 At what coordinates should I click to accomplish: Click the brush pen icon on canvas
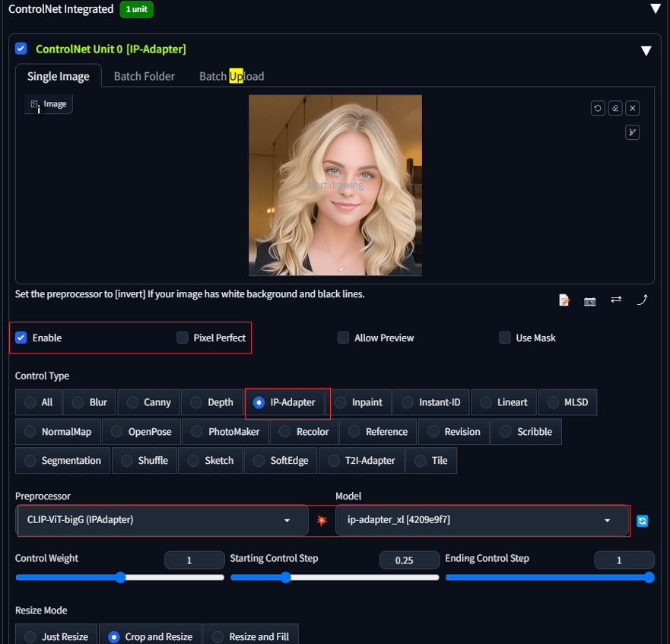click(633, 132)
